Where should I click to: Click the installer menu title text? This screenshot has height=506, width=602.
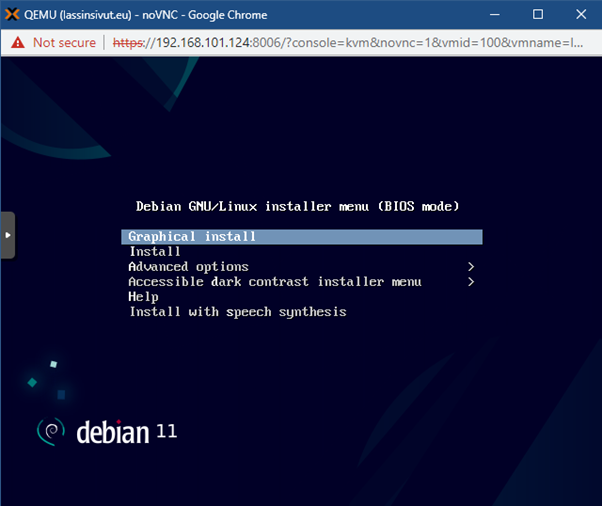[x=298, y=207]
